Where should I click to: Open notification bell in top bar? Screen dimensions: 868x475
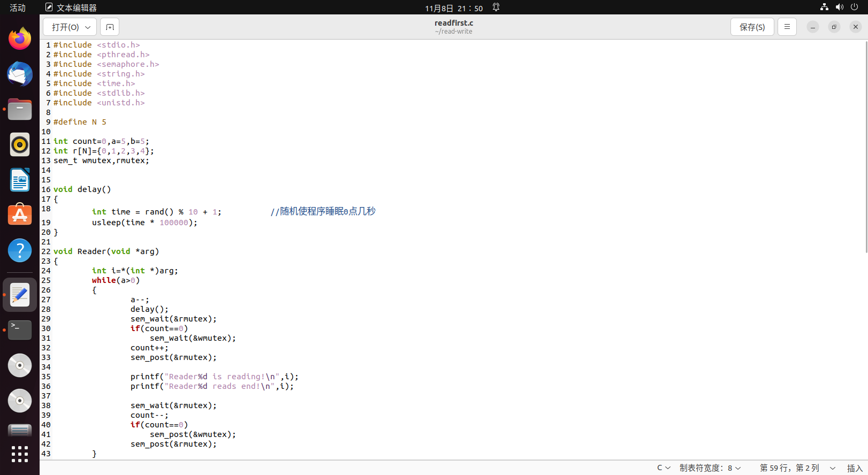point(496,7)
